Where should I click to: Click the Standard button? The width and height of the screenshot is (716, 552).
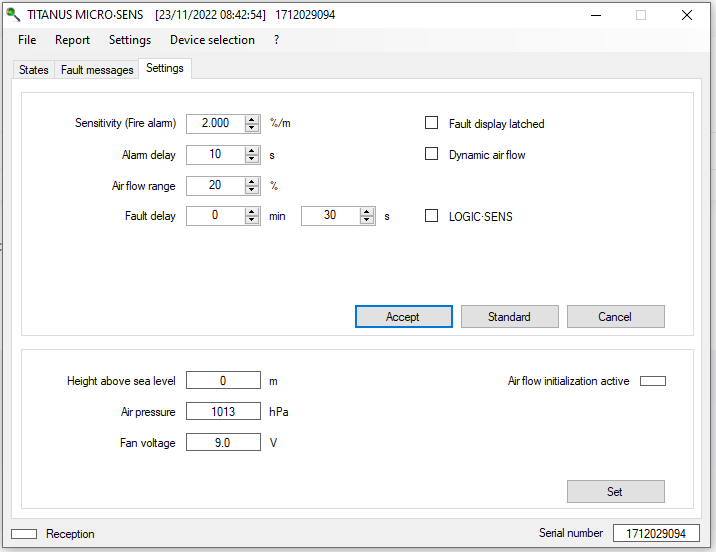pyautogui.click(x=510, y=316)
